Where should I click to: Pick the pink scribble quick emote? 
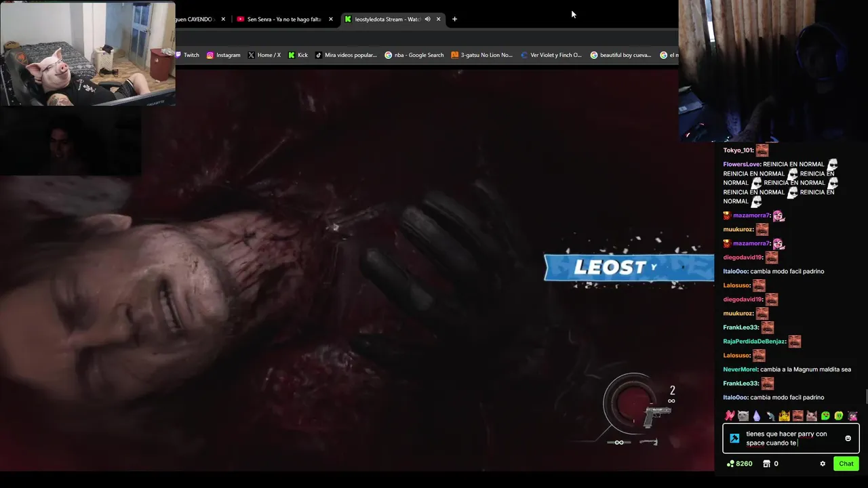tap(730, 415)
